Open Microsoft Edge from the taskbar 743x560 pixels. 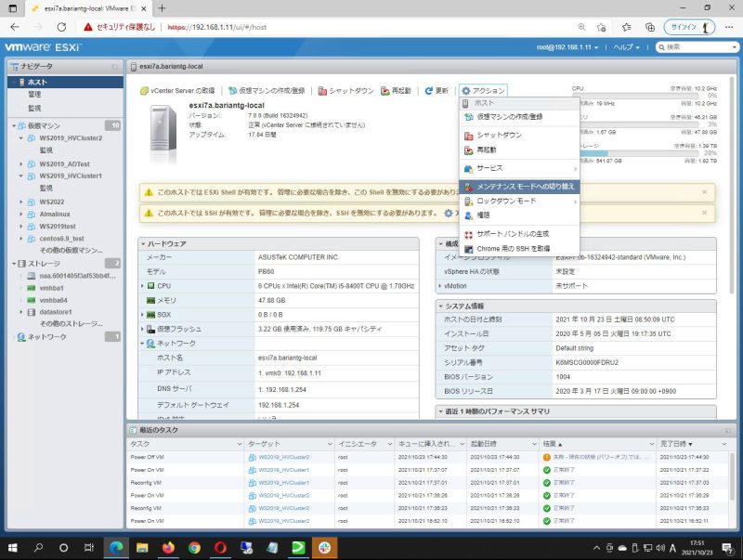[x=116, y=548]
